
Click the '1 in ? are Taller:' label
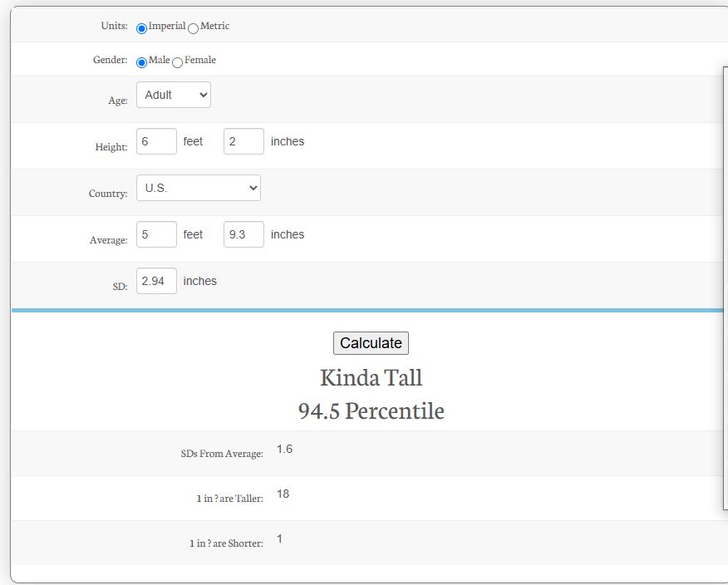[230, 499]
